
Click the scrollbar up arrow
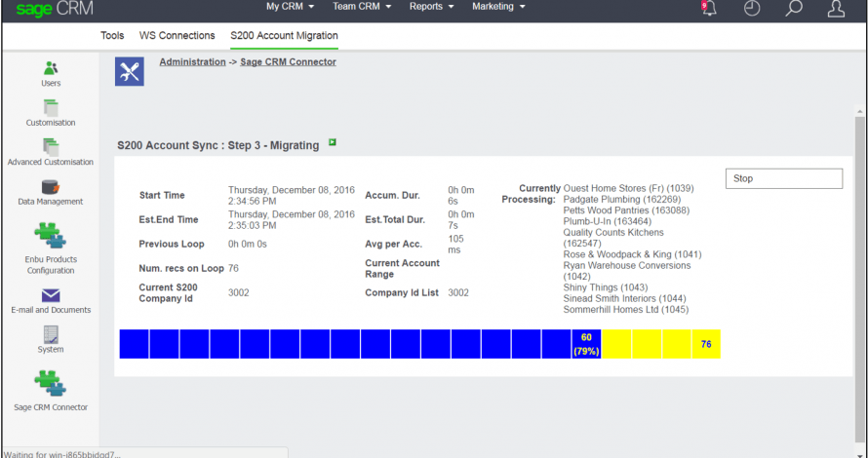(859, 111)
